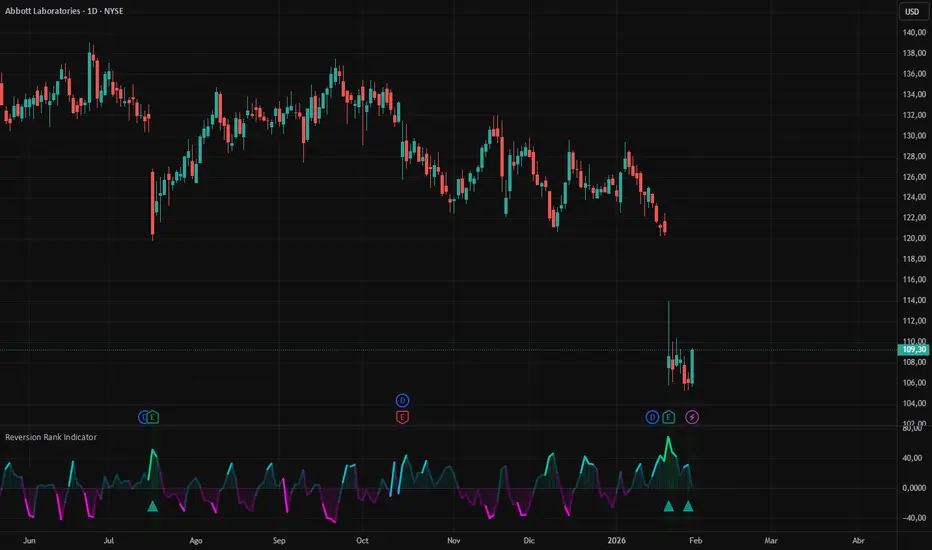This screenshot has width=932, height=550.
Task: Open the purple lightning news icon
Action: [x=692, y=417]
